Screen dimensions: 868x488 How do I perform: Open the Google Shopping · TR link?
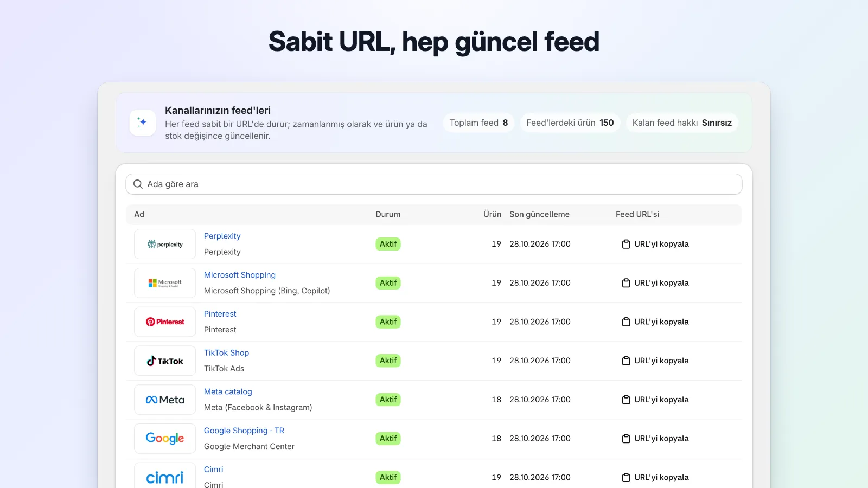(x=244, y=431)
